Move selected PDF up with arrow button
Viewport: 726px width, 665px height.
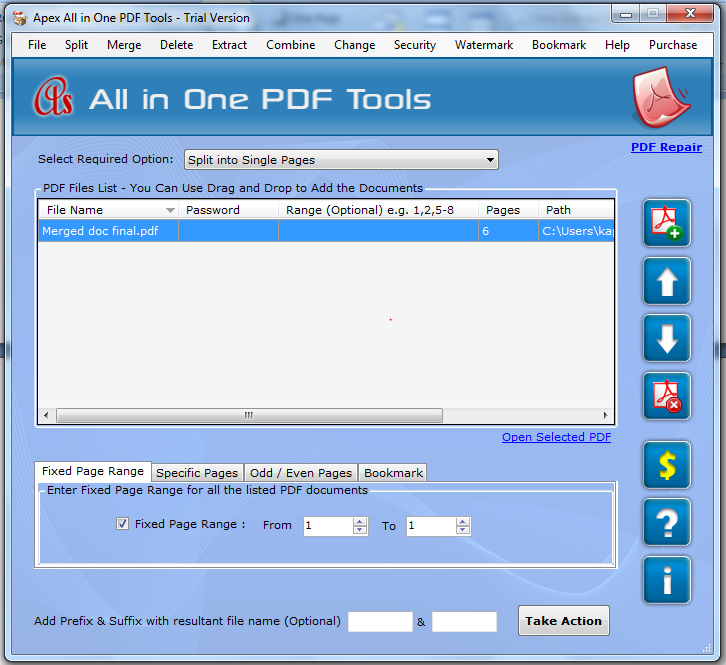[667, 281]
